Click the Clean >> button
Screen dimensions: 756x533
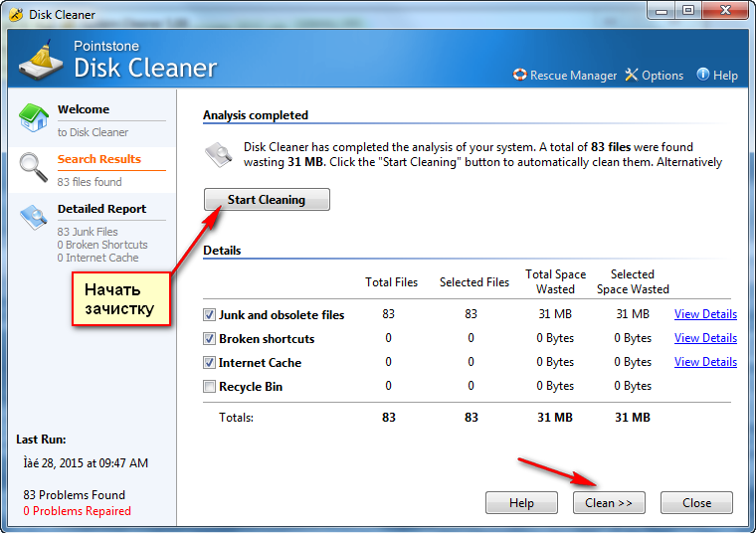point(609,502)
